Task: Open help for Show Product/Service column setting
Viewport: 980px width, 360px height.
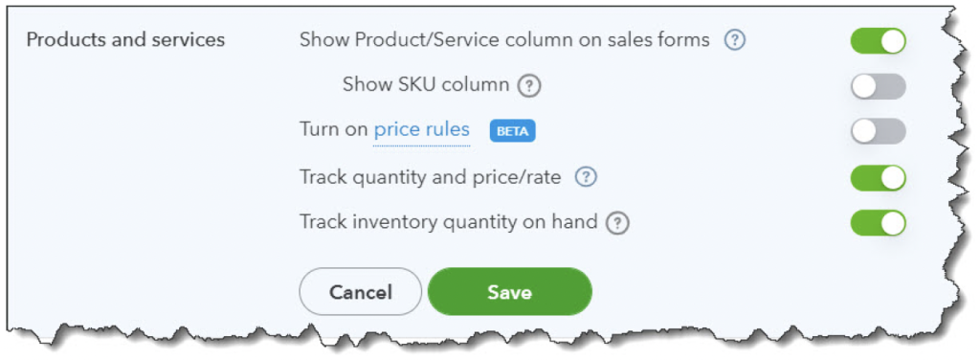Action: (735, 40)
